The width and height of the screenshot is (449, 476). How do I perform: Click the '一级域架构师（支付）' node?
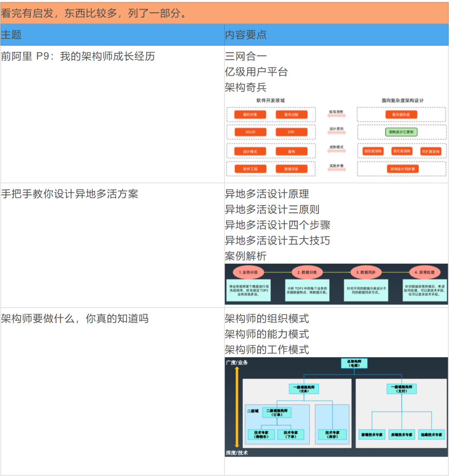[x=402, y=389]
